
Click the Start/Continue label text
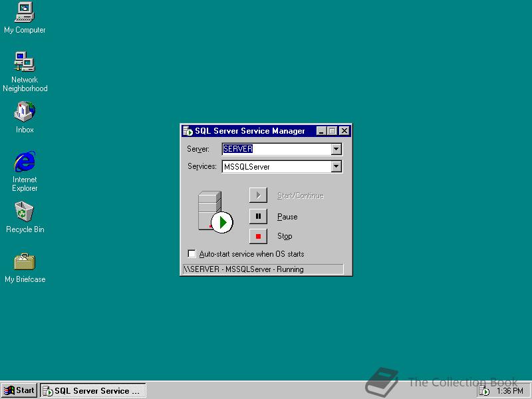[x=301, y=196]
